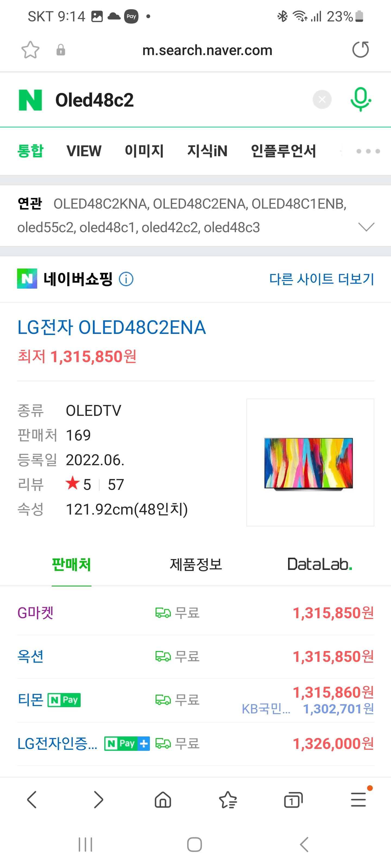The image size is (391, 868).
Task: Tap the green microphone voice search icon
Action: pos(360,99)
